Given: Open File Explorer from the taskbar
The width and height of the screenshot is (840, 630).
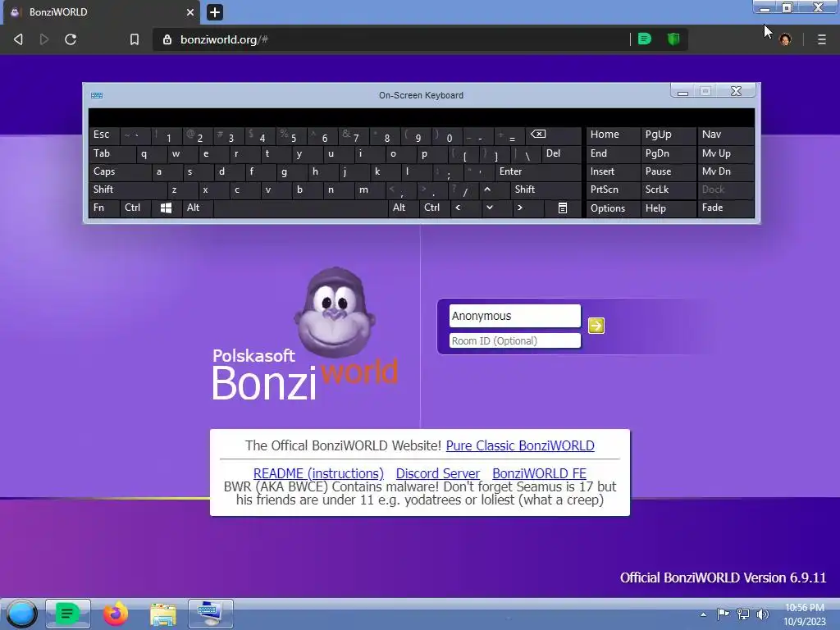Looking at the screenshot, I should [163, 614].
